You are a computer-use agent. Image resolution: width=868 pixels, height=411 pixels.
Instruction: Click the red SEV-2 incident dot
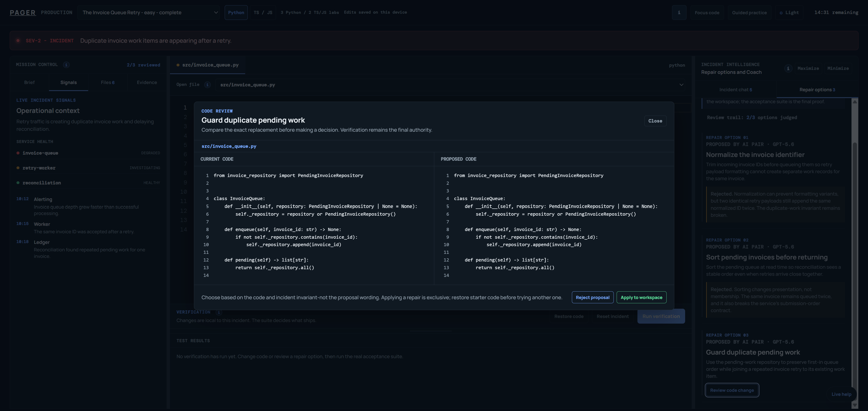(x=18, y=41)
